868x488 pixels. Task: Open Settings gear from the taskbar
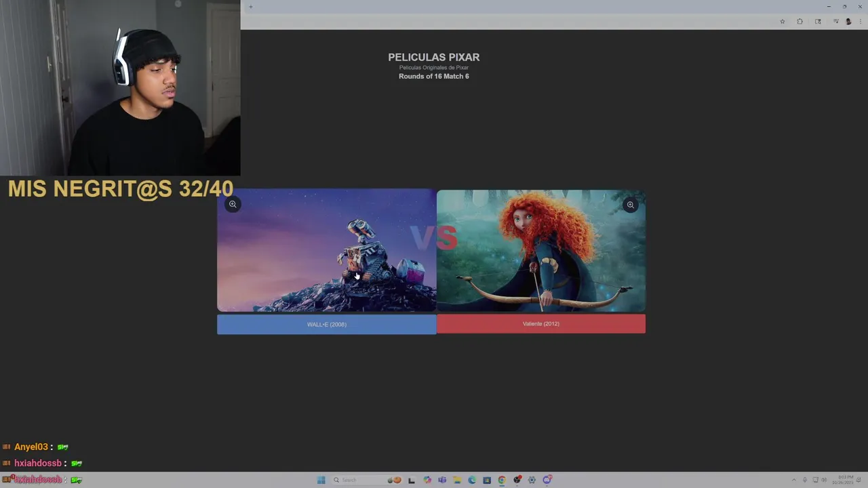pos(532,480)
